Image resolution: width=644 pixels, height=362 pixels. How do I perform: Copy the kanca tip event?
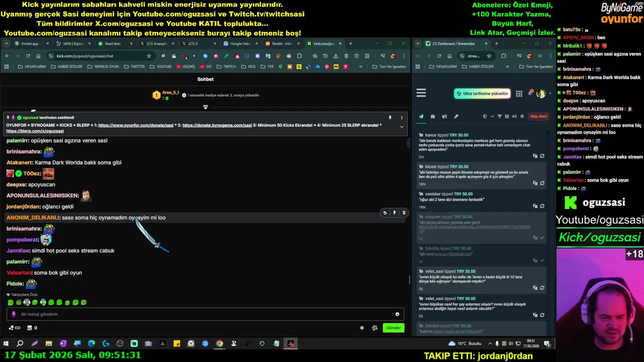[x=535, y=156]
